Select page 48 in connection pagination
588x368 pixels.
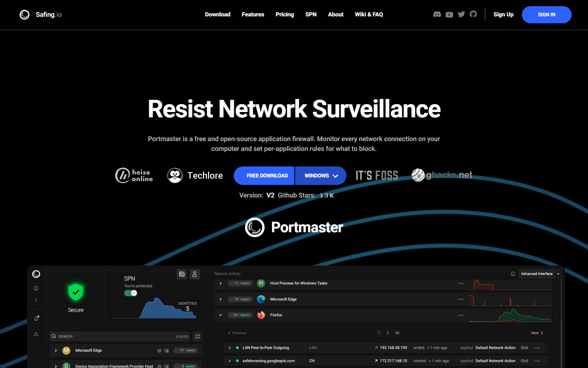(397, 333)
